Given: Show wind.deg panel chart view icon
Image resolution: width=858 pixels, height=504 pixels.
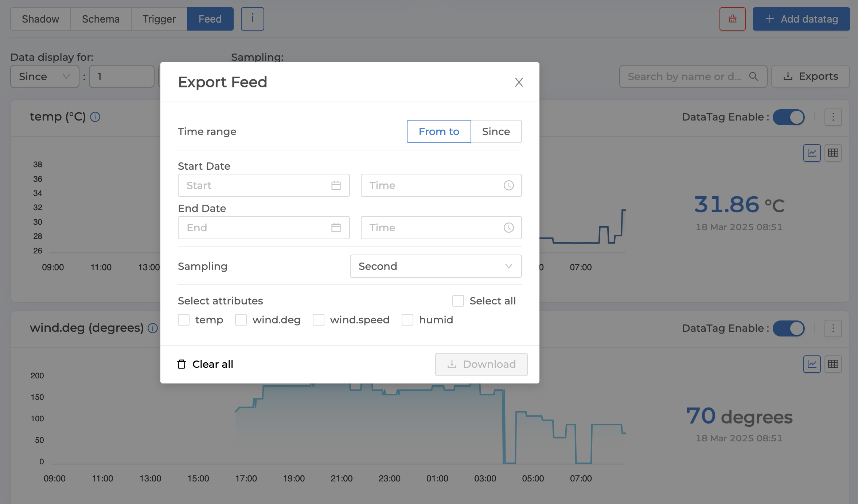Looking at the screenshot, I should click(x=812, y=364).
